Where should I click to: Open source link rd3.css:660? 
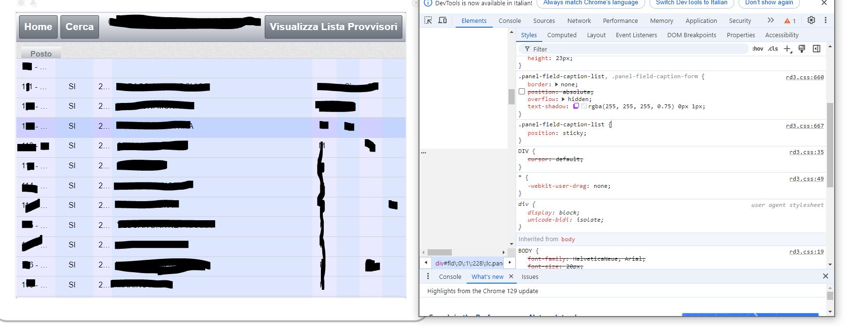coord(804,77)
